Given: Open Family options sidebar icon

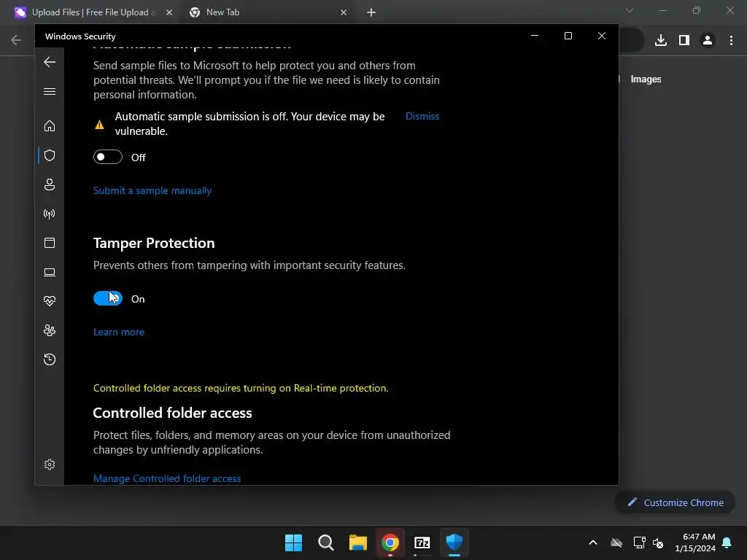Looking at the screenshot, I should click(50, 330).
